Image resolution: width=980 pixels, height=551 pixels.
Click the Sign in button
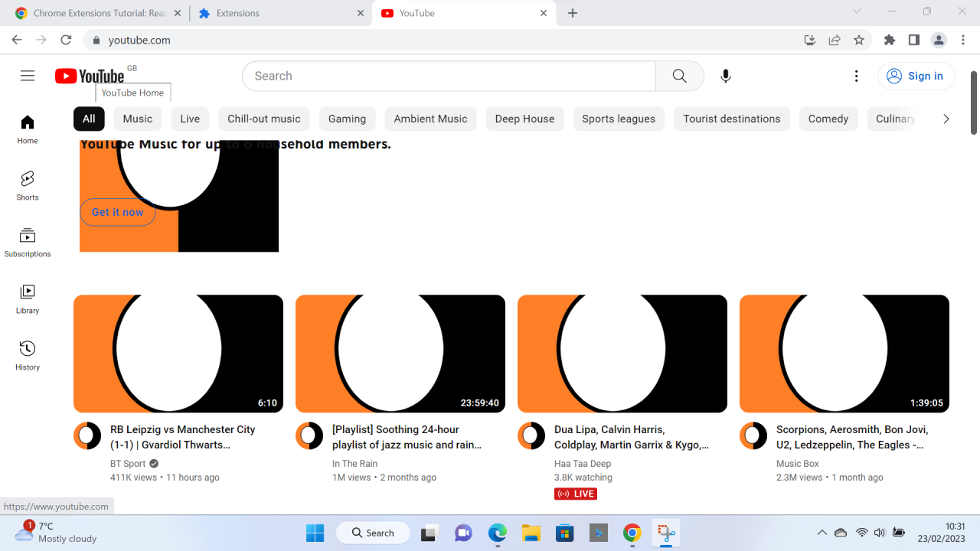coord(916,76)
